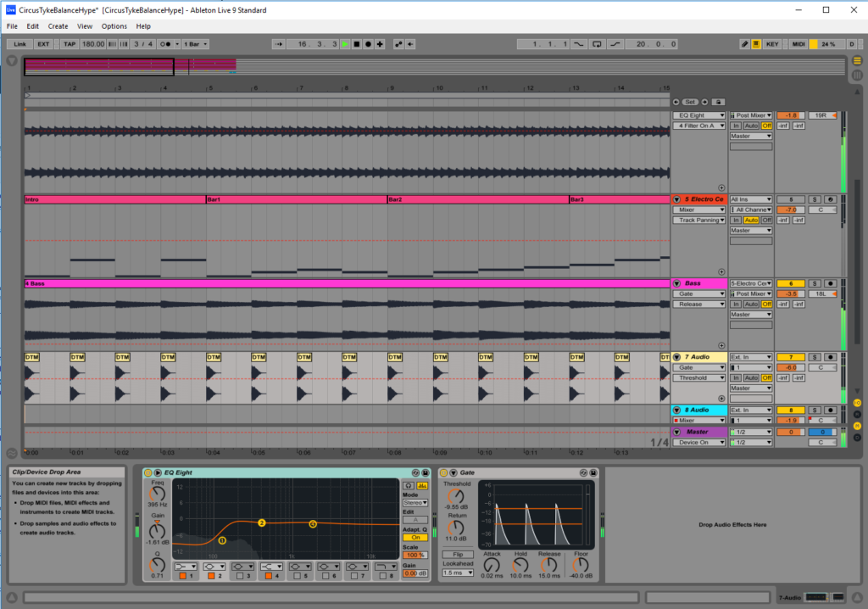Click the Arrangement view selector icon

(857, 60)
